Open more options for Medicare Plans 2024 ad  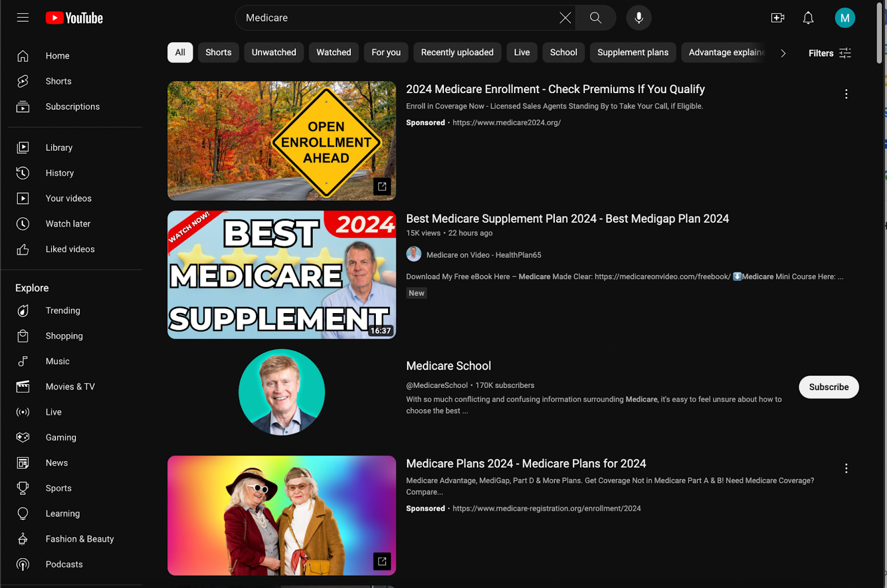(846, 469)
